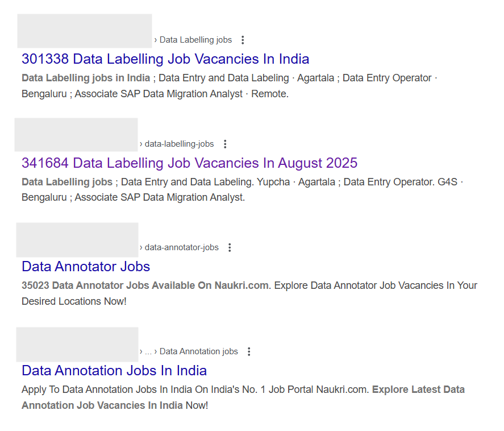Click the "Explore Latest Data Annotation Job Vacancies" text
Viewport: 504px width, 431px height.
243,397
